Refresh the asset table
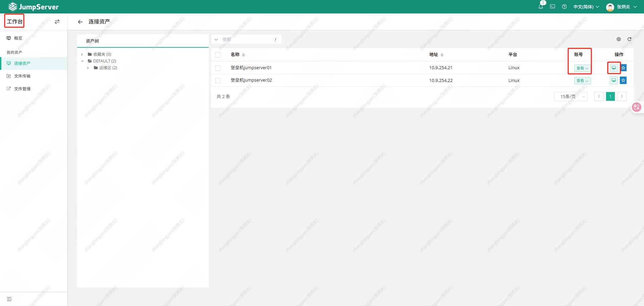644x306 pixels. pos(629,39)
